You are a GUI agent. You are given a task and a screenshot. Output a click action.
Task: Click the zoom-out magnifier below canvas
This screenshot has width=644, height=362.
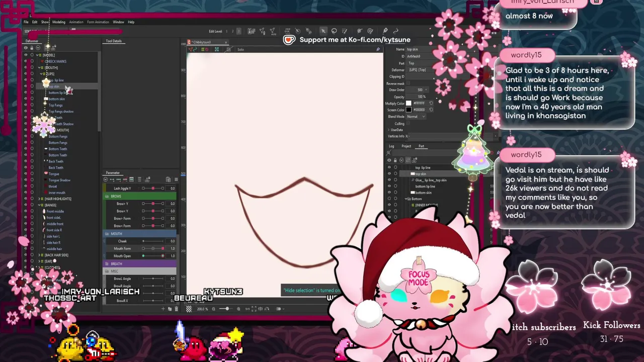[x=213, y=309]
